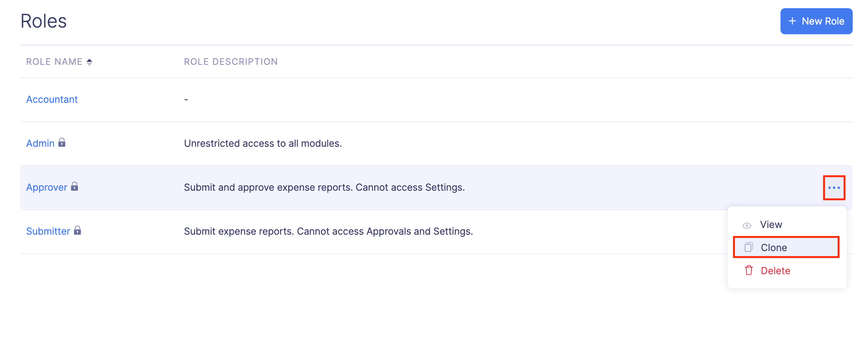Click the eye icon next to View
This screenshot has width=868, height=358.
tap(747, 226)
